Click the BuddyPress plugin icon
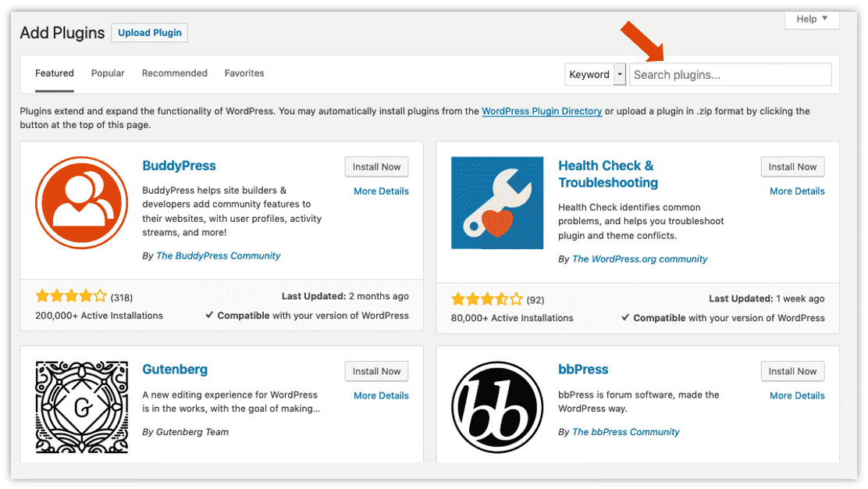868x489 pixels. pos(81,202)
